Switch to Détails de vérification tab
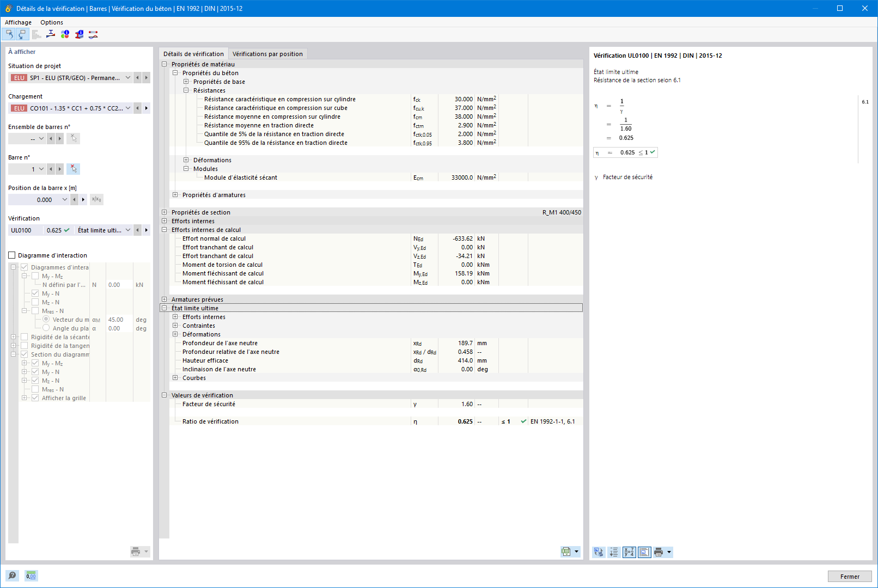The image size is (878, 588). [x=193, y=54]
